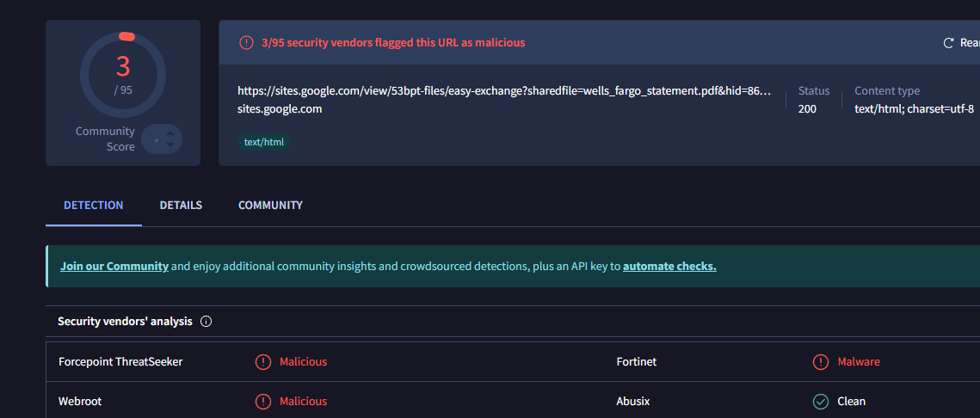980x418 pixels.
Task: Open the Security vendors' analysis info icon
Action: pos(206,322)
